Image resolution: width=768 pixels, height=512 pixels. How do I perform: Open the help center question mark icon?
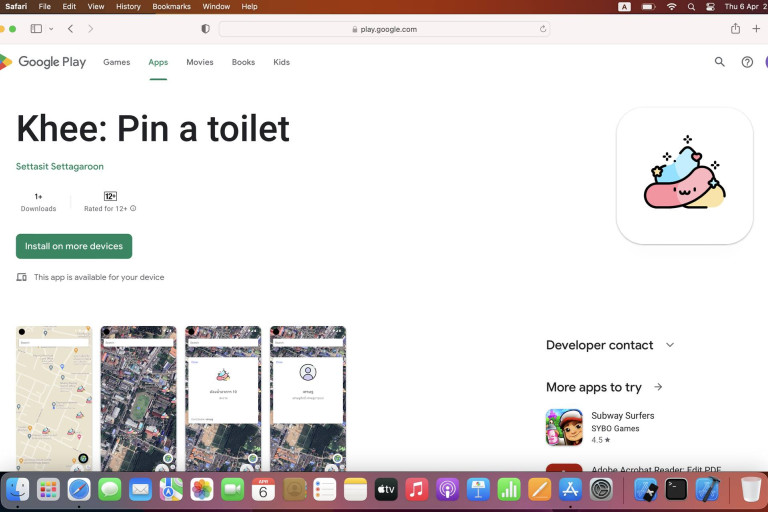click(747, 62)
